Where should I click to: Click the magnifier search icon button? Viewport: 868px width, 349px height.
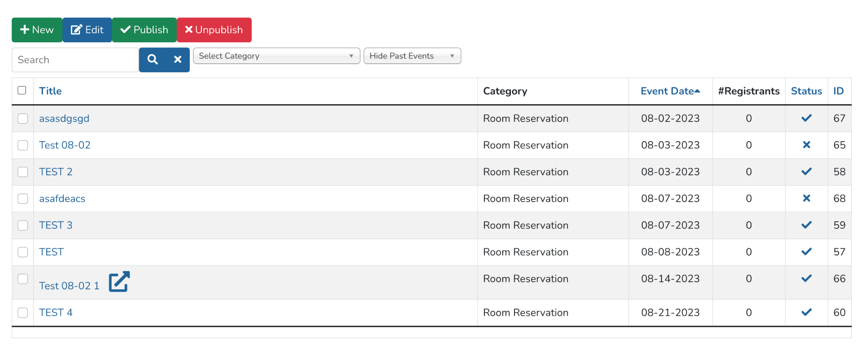(x=153, y=60)
